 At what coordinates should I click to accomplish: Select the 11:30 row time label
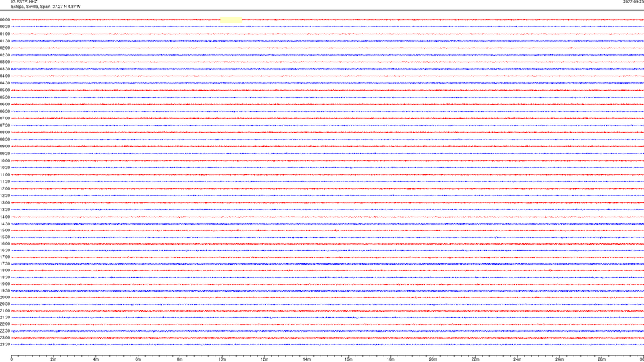click(5, 182)
